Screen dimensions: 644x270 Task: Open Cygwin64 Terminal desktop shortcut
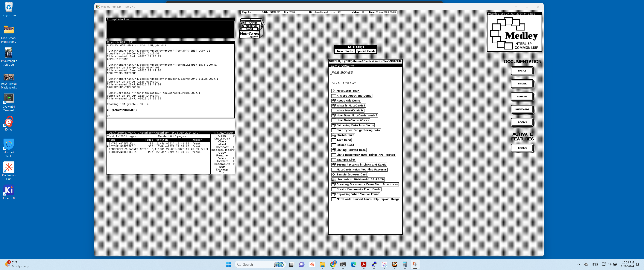click(9, 102)
